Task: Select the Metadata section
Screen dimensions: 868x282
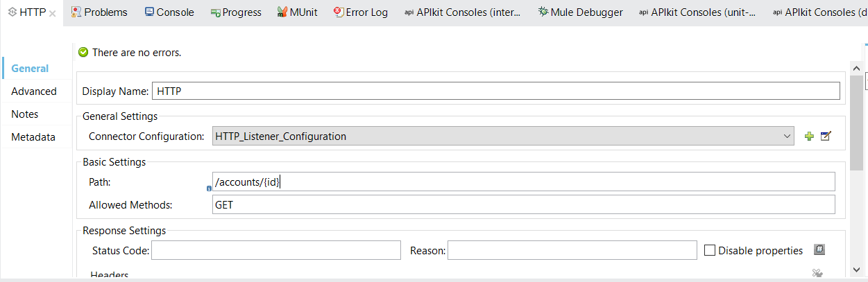Action: tap(33, 137)
